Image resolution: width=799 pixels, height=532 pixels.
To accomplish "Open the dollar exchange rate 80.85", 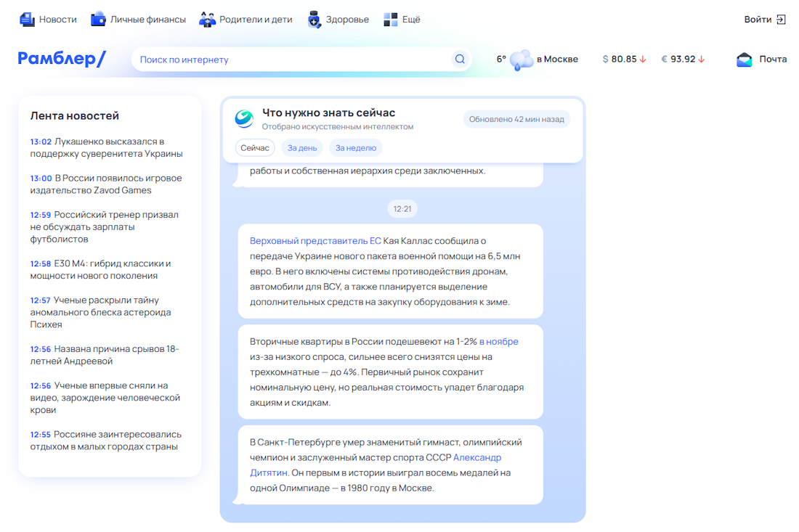I will (624, 60).
